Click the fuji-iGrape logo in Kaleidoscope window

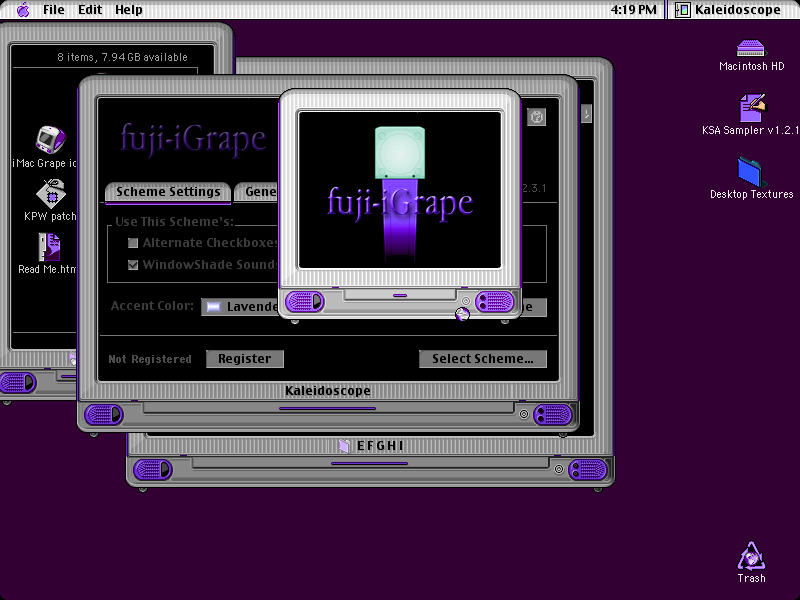(x=193, y=138)
